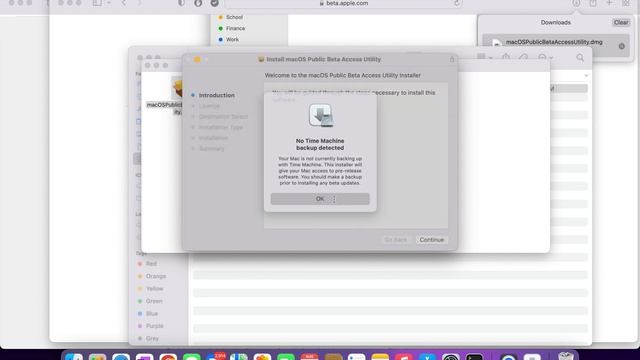This screenshot has height=360, width=640.
Task: Expand Safari sidebar dropdown chevron
Action: [x=109, y=3]
